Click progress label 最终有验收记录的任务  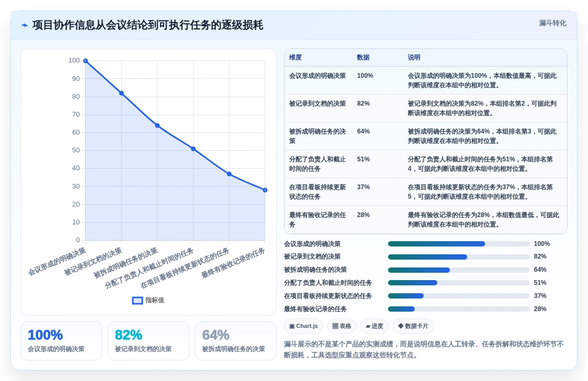pos(316,309)
